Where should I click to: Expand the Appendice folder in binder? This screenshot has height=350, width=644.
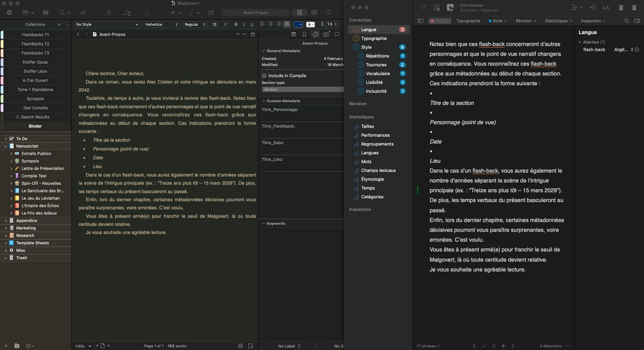6,220
